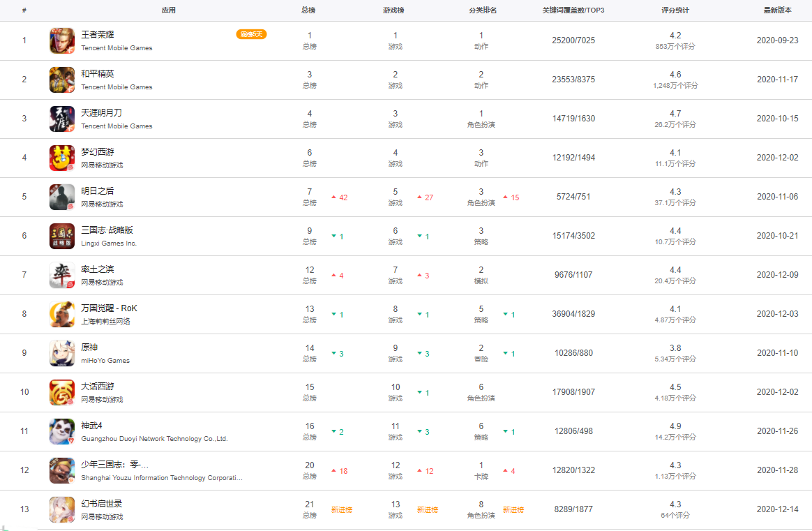Click the 评分统计 column header
Viewport: 812px width, 531px height.
675,10
